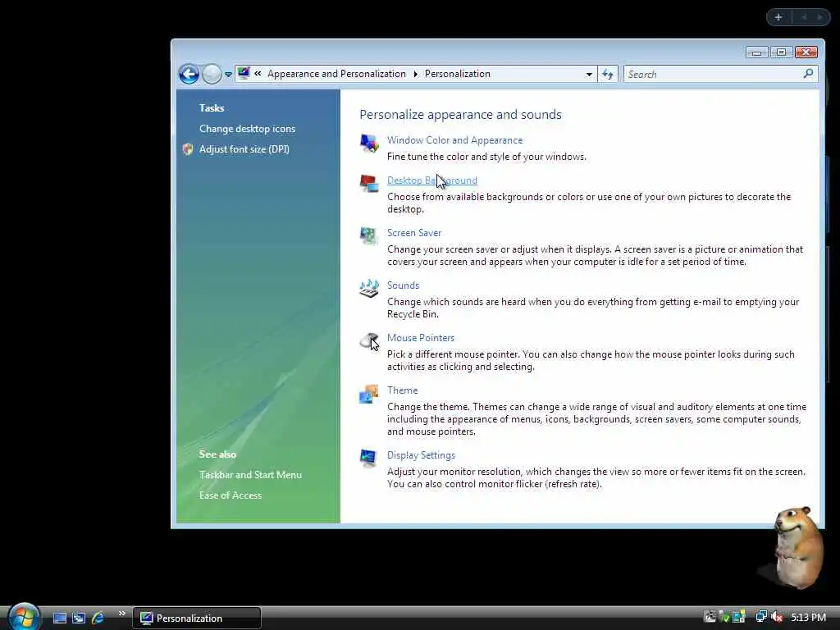This screenshot has width=840, height=630.
Task: Click the control panel icon in address bar
Action: coord(244,73)
